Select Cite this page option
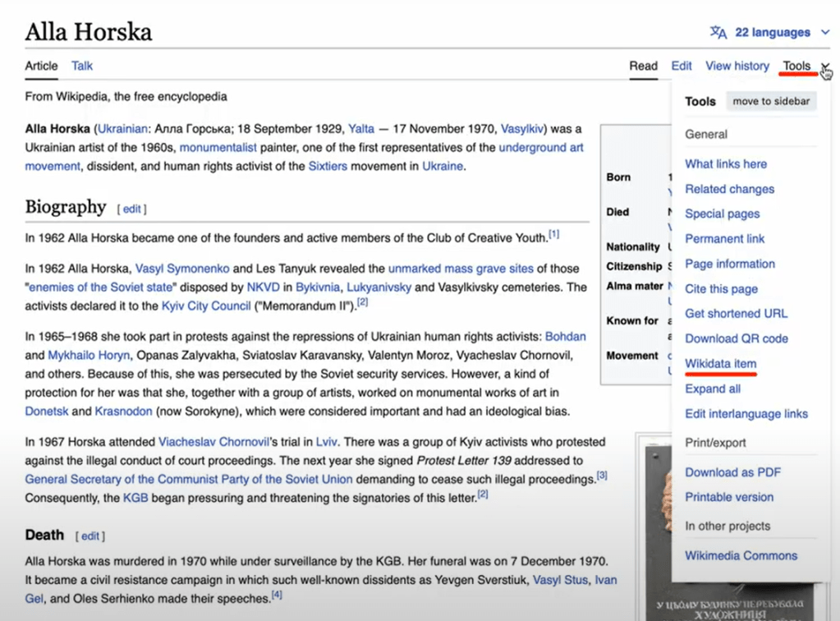This screenshot has height=621, width=840. (721, 289)
